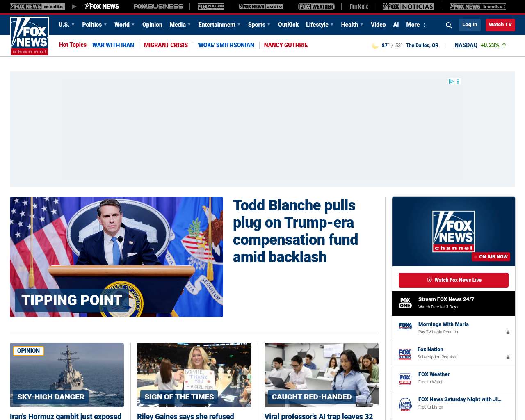Click the Log In button
This screenshot has width=525, height=420.
tap(470, 25)
